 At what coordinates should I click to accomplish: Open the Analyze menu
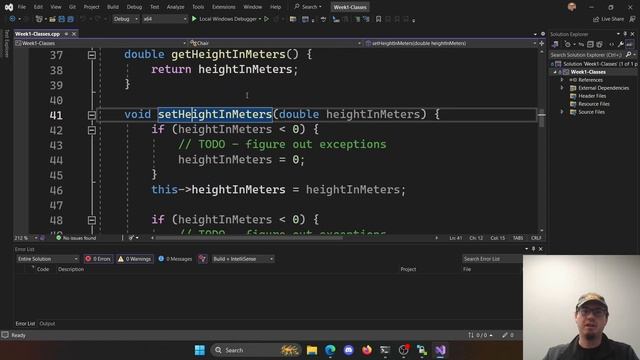(176, 7)
